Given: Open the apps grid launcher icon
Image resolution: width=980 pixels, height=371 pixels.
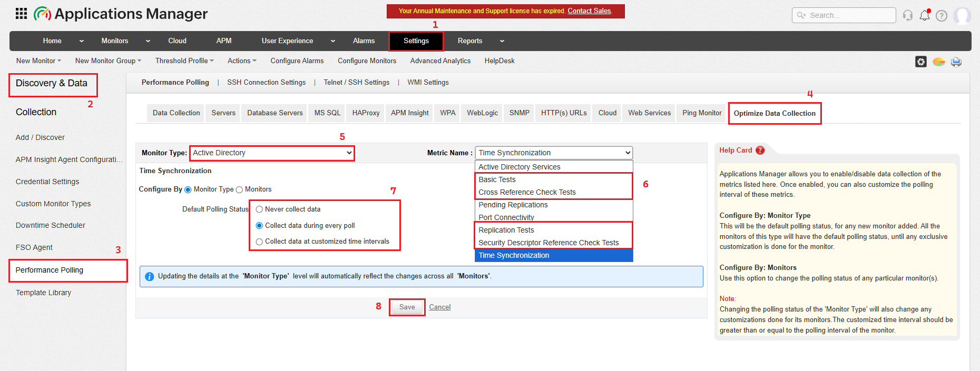Looking at the screenshot, I should [21, 14].
